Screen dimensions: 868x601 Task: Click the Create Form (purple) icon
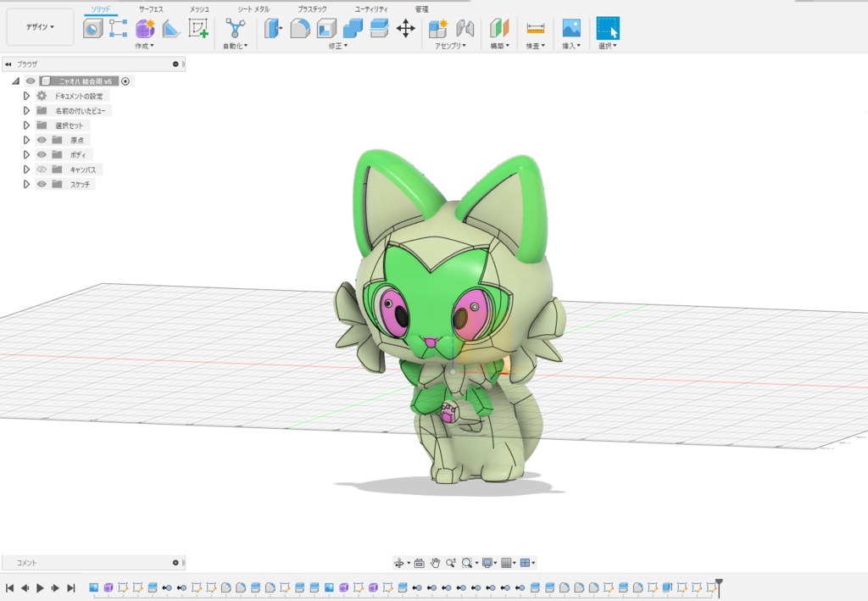point(145,29)
